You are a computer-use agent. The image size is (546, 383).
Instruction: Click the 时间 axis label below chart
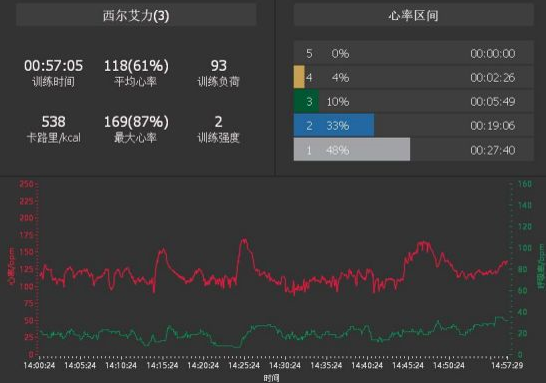coord(271,378)
